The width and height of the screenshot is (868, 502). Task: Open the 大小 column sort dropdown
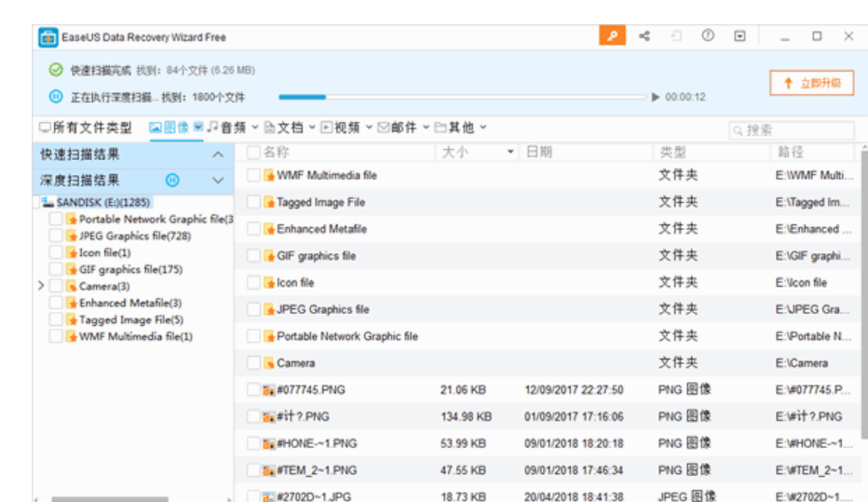coord(510,153)
